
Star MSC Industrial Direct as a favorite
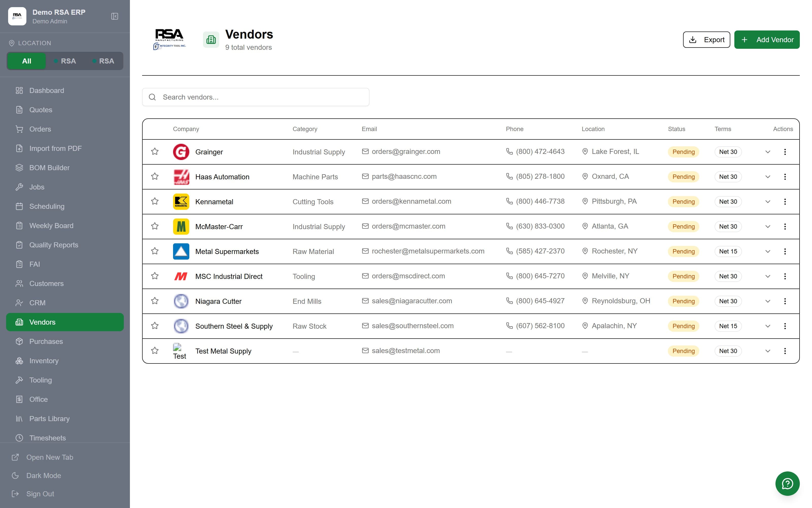155,276
